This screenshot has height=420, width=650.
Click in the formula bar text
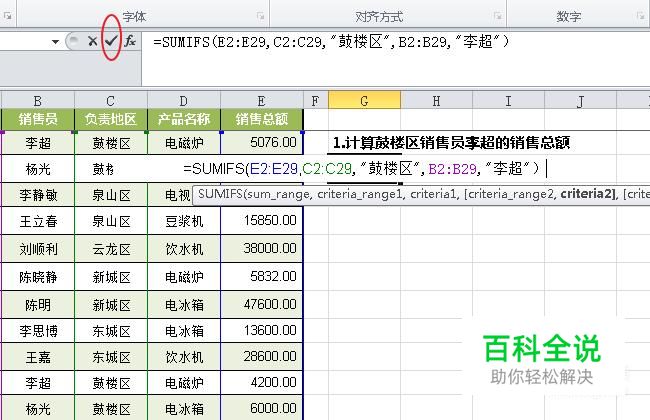coord(331,41)
